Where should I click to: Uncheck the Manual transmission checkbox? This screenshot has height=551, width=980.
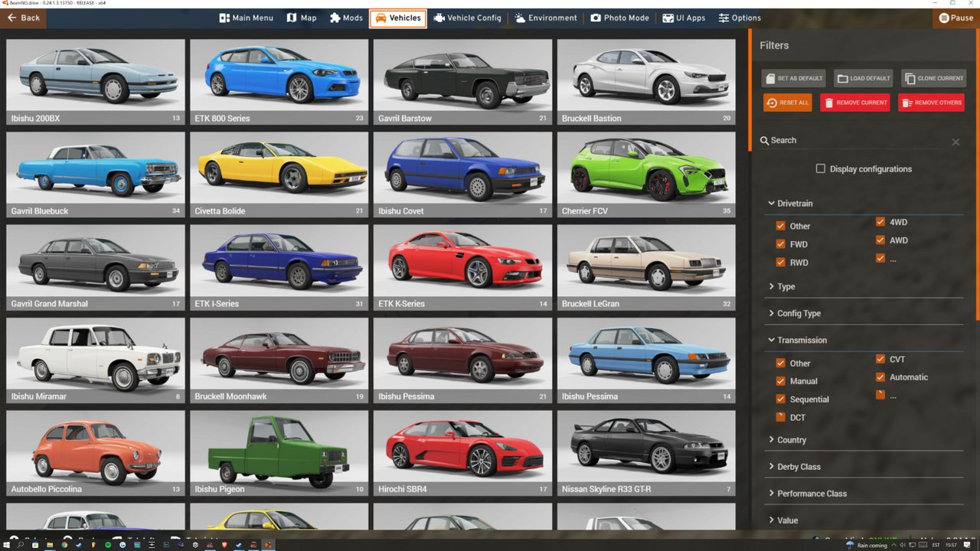tap(781, 381)
